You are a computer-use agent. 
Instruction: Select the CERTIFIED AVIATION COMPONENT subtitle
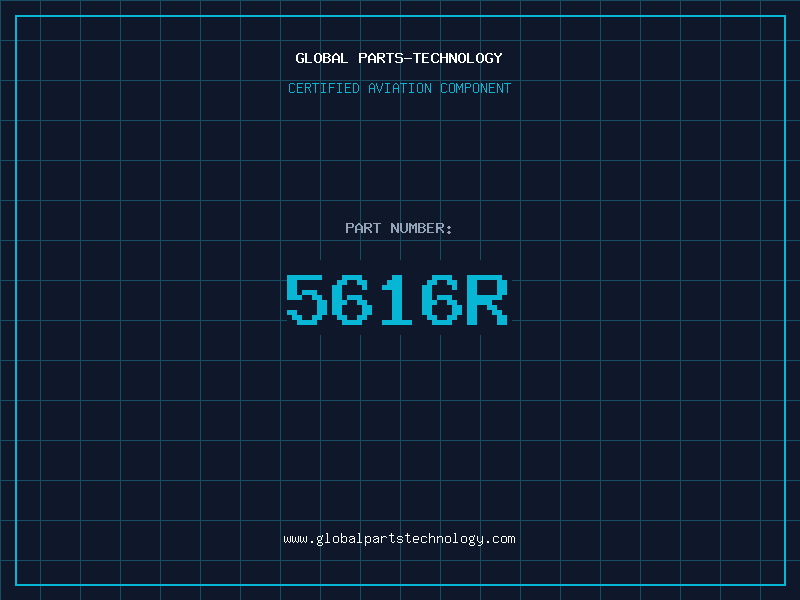399,89
